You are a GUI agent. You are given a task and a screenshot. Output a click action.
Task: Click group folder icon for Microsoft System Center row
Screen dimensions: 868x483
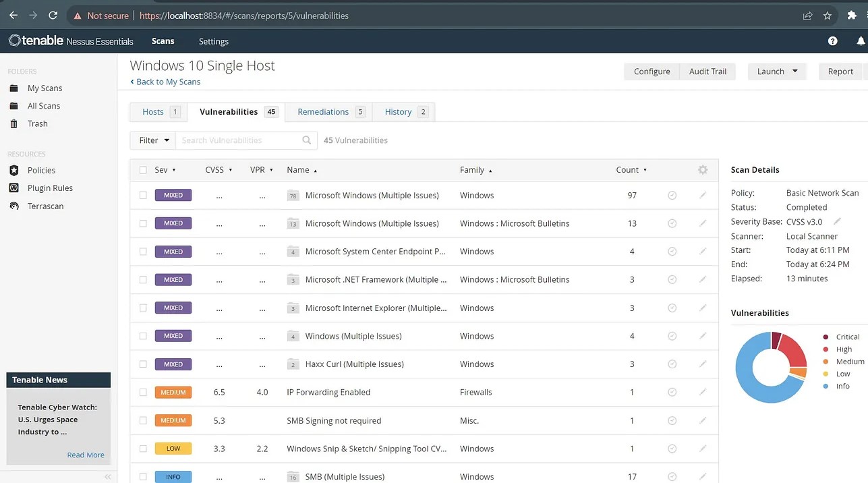(293, 252)
